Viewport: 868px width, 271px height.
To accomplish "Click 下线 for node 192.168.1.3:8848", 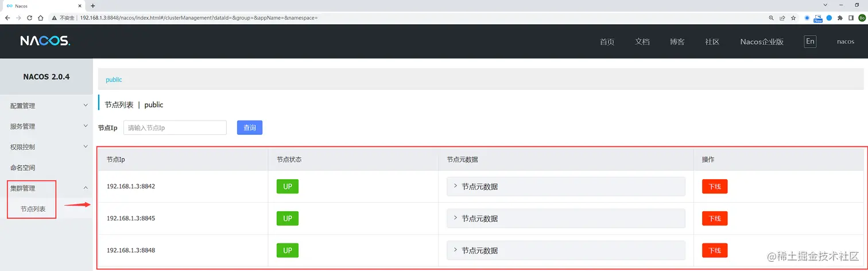I will pos(715,250).
